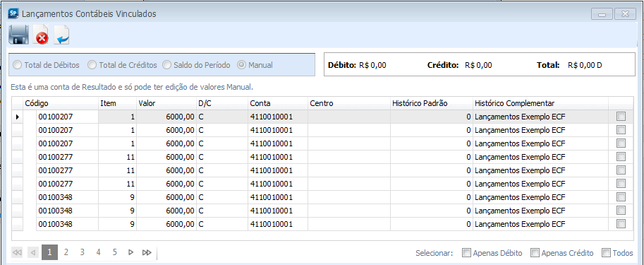Sort by the Conta column header
Viewport: 644px width, 265px height.
tap(278, 103)
